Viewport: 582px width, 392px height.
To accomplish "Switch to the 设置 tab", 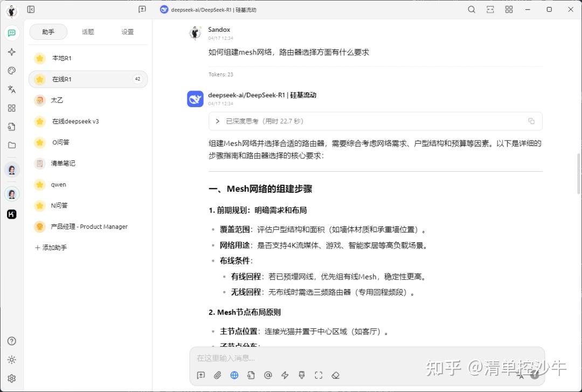I will tap(127, 32).
